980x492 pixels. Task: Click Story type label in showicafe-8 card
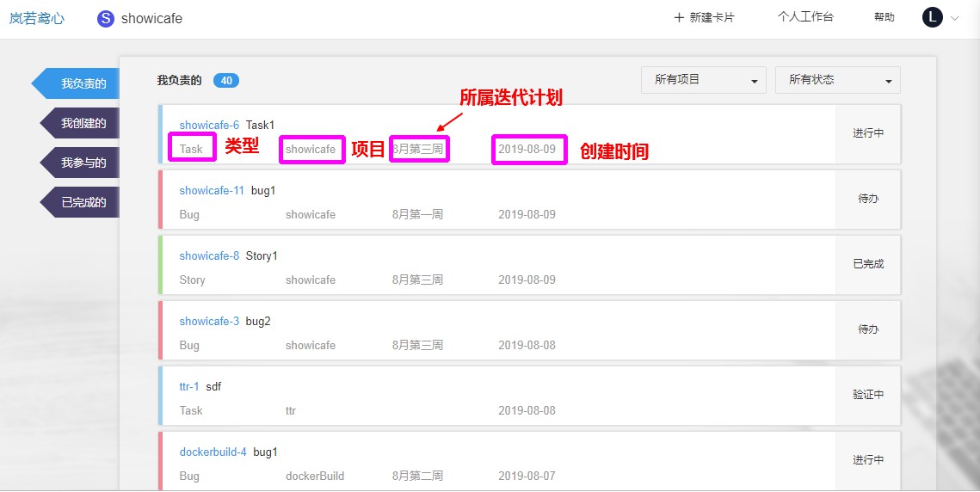click(192, 280)
